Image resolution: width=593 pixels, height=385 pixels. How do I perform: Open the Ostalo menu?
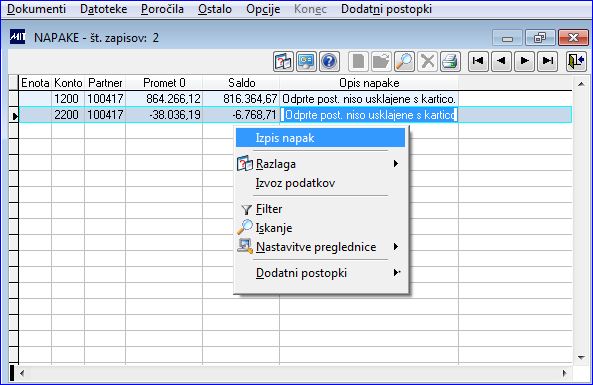click(215, 9)
